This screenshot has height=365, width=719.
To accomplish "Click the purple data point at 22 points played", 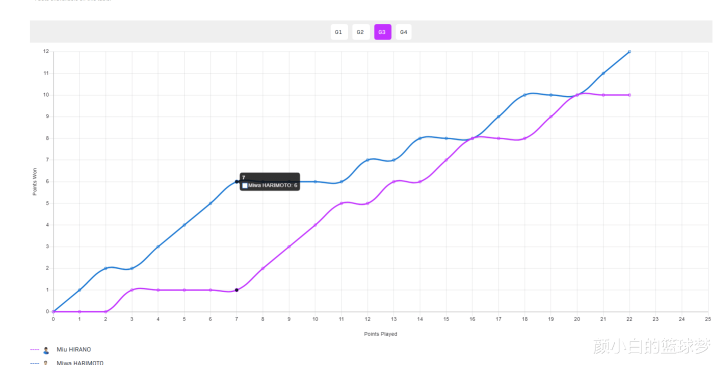I will coord(629,95).
